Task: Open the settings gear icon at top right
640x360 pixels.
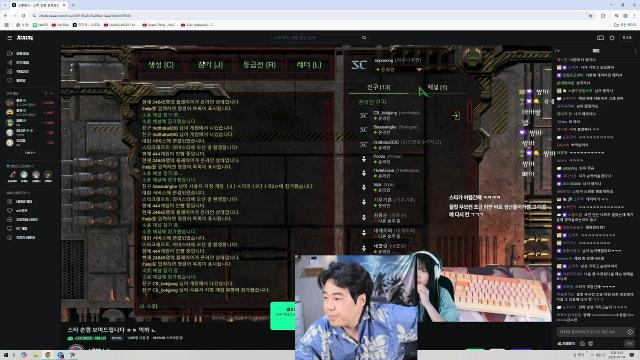Action: coord(612,38)
